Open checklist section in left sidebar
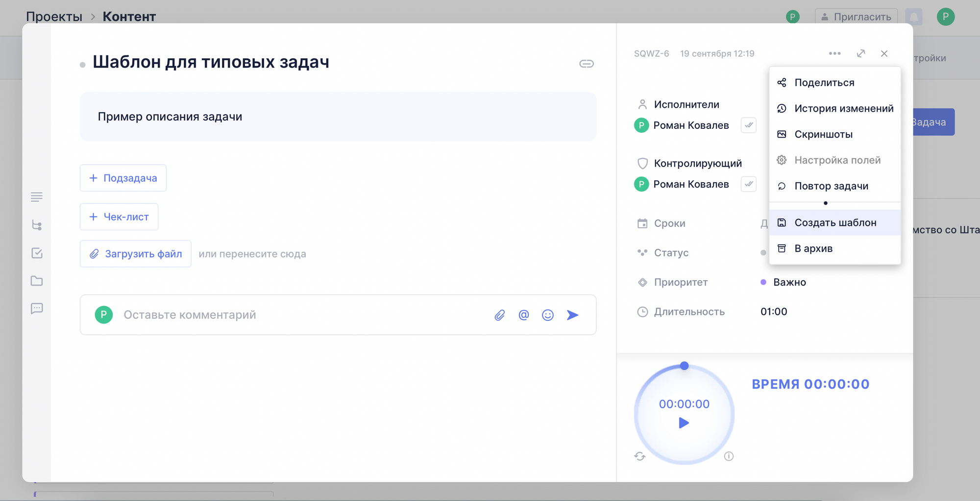This screenshot has height=501, width=980. 37,253
